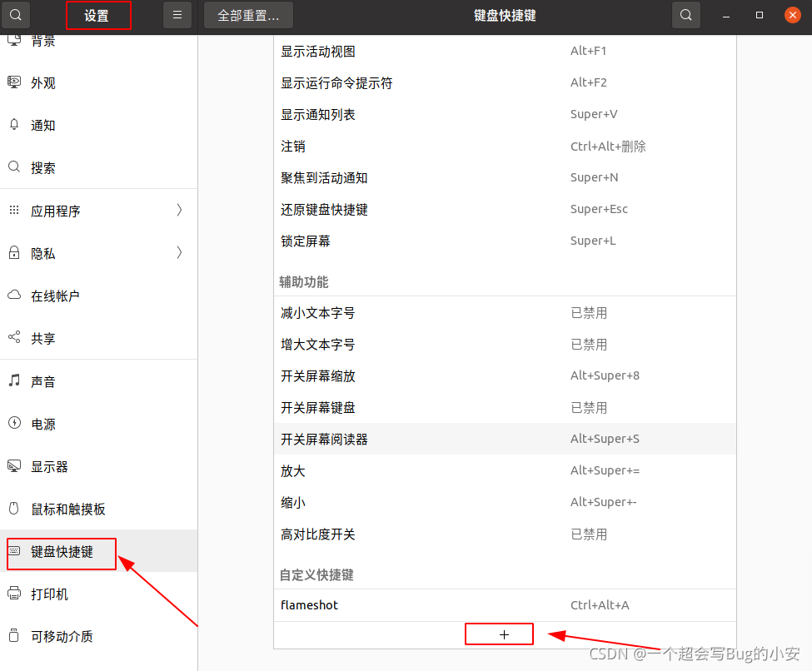Click the appearance icon beside 外观

pyautogui.click(x=14, y=82)
